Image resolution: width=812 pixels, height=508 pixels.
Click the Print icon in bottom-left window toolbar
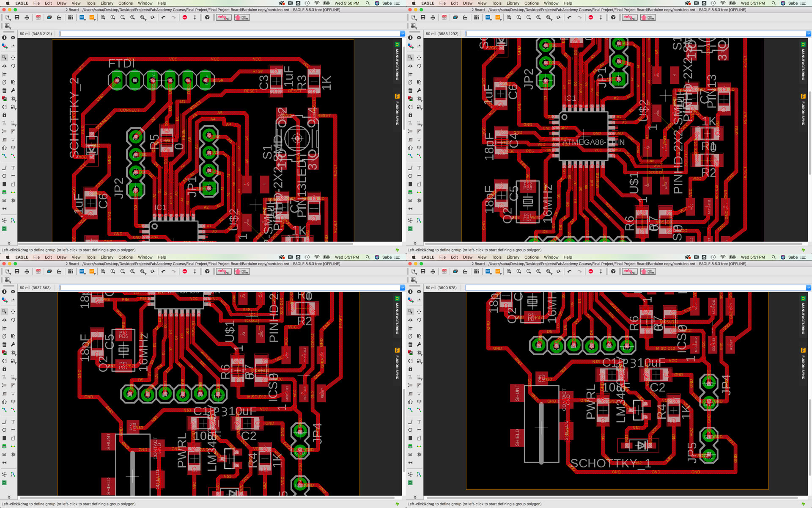pos(27,271)
